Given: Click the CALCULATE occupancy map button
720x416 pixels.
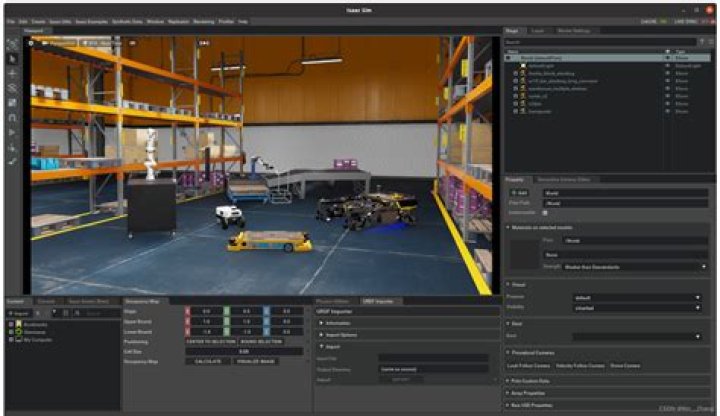Looking at the screenshot, I should coord(208,361).
